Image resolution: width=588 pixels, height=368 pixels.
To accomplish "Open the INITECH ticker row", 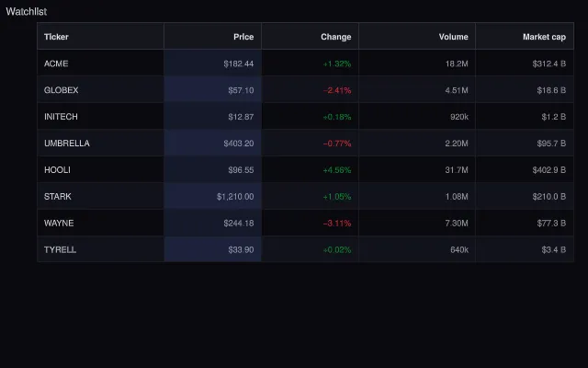I will coord(306,117).
